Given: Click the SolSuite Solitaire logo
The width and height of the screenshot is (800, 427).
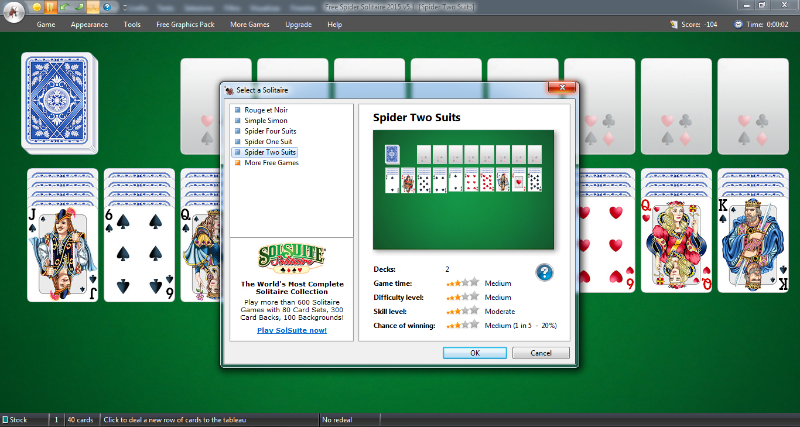Looking at the screenshot, I should coord(291,257).
